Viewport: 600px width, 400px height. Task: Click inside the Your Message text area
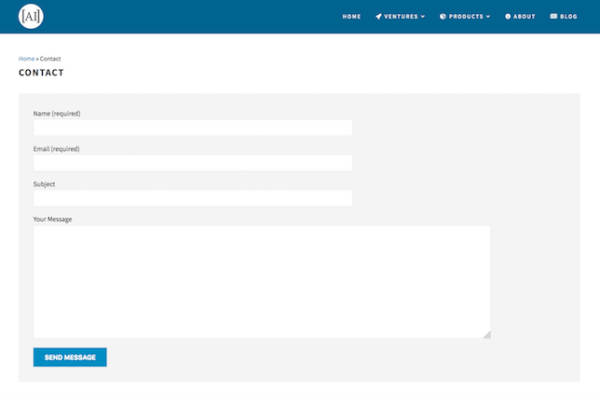point(261,281)
